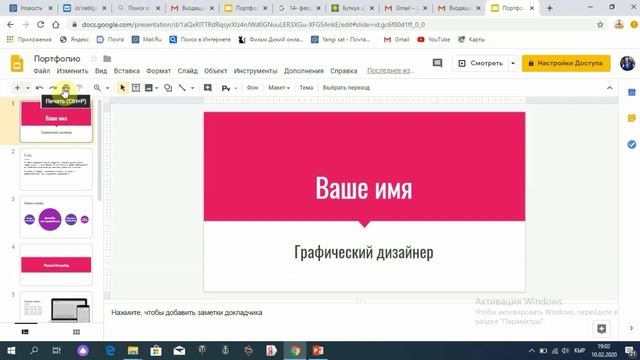This screenshot has height=360, width=640.
Task: Click the Смотреть present button
Action: point(480,63)
